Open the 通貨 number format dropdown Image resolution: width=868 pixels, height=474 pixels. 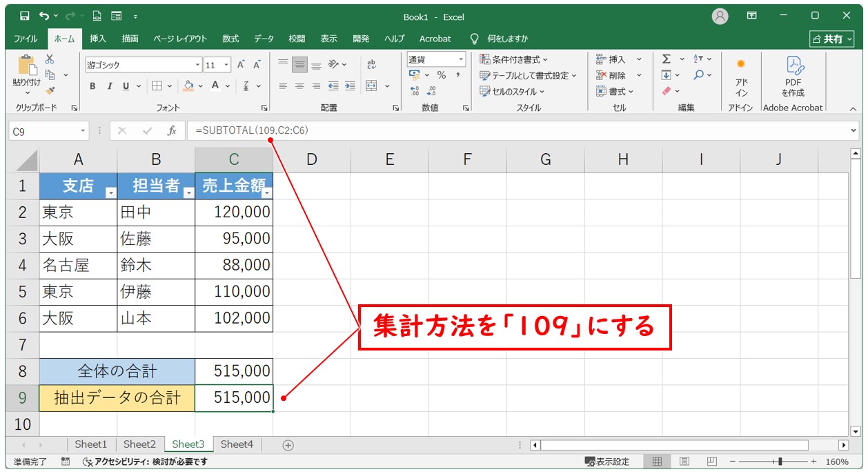461,60
